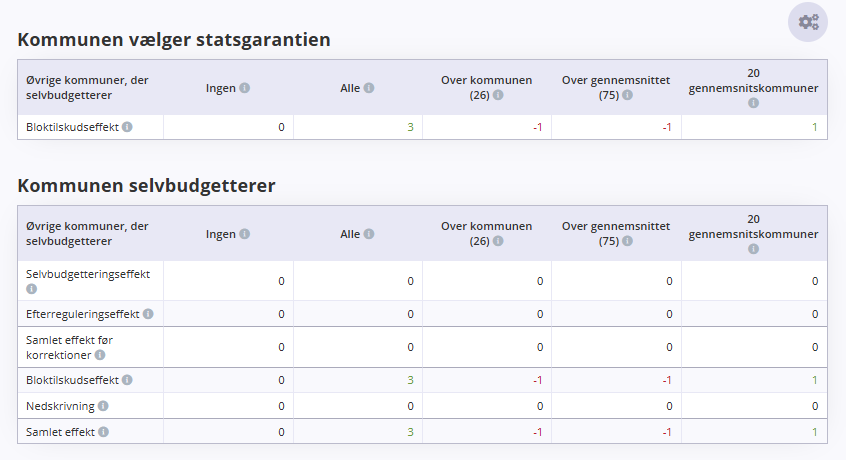Click info icon beside the Samlet effekt row label
The image size is (846, 460).
click(103, 431)
